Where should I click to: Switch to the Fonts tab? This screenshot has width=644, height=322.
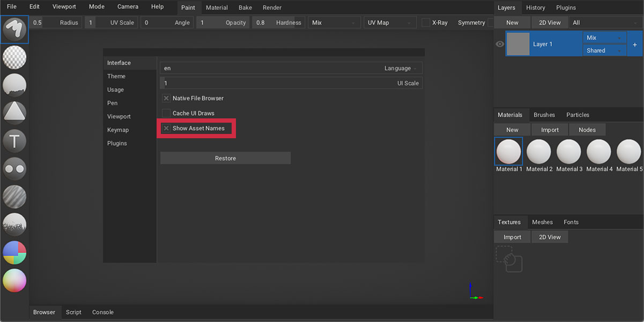pos(571,222)
